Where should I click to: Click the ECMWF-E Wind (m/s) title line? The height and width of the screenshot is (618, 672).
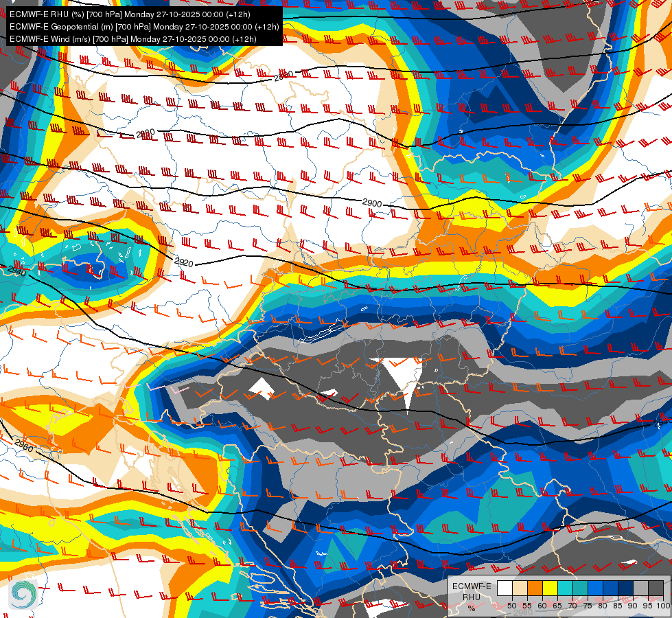tap(133, 39)
